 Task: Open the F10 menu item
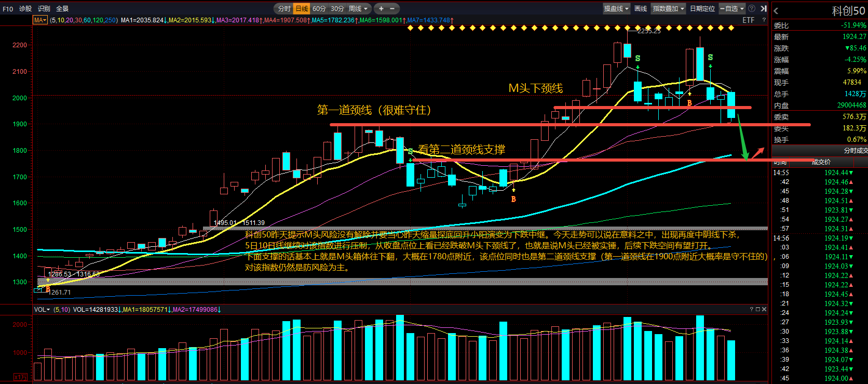[8, 8]
